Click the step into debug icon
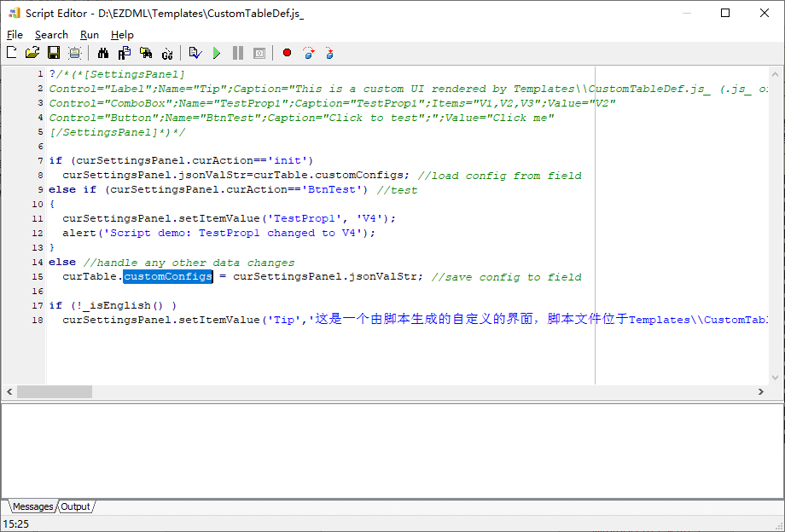 point(329,53)
